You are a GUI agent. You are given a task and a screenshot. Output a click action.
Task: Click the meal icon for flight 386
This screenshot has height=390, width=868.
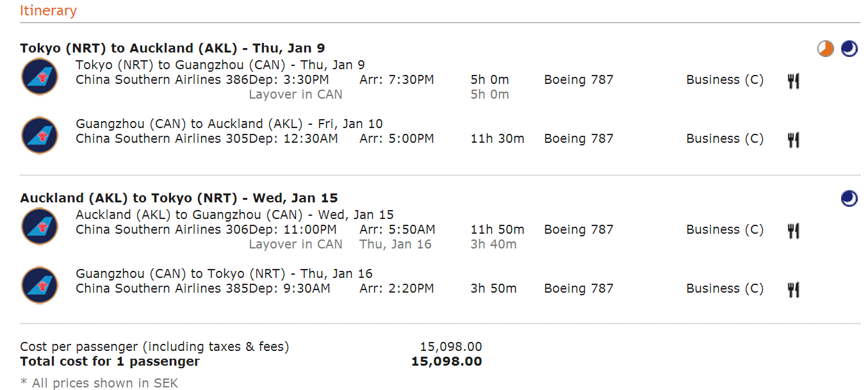793,81
